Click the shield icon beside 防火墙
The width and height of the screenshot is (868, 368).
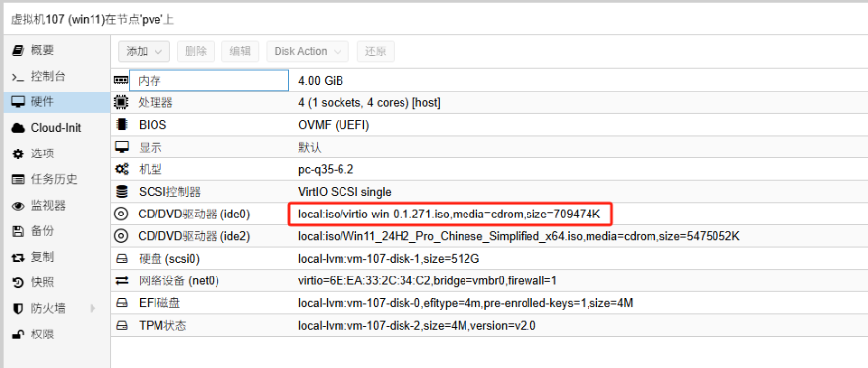point(18,308)
